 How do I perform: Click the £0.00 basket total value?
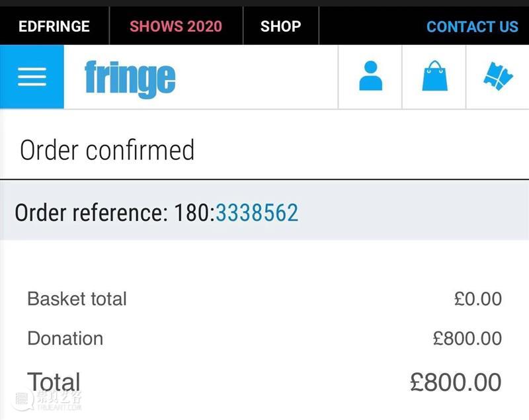pos(477,299)
